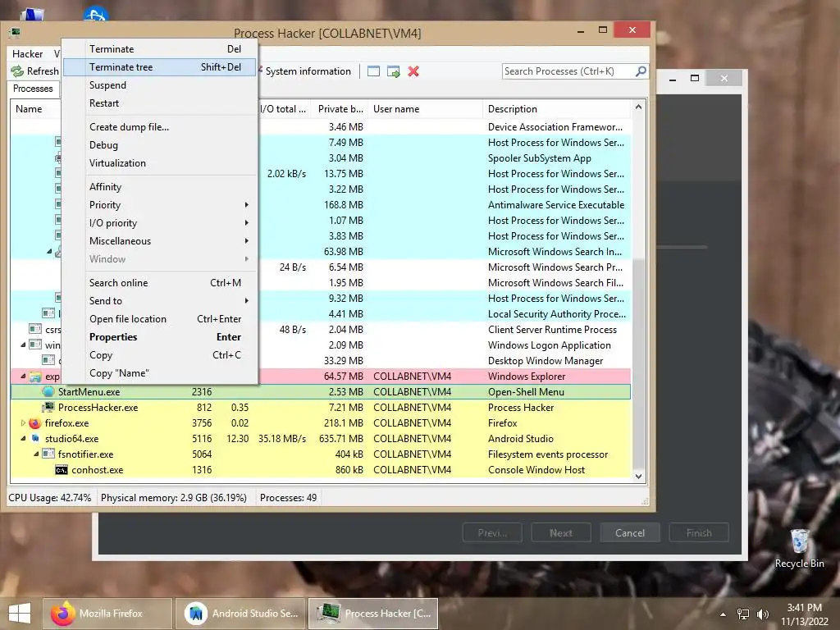Select the Desktop Window Manager row
Viewport: 840px width, 630px height.
(x=321, y=361)
